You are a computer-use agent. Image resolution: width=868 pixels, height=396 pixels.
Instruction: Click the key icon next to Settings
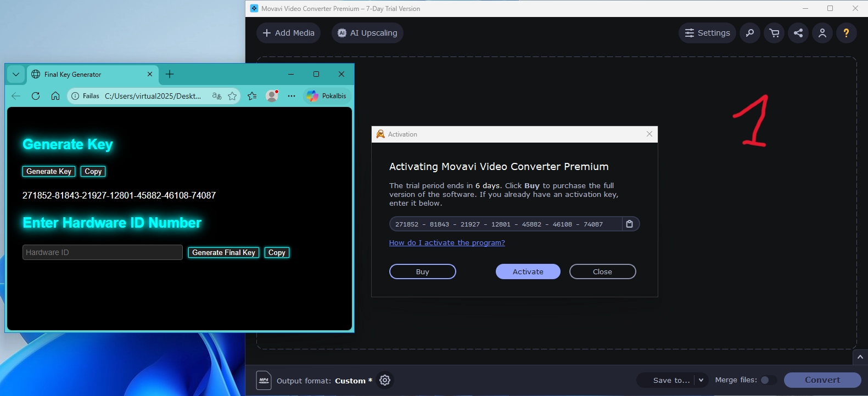click(750, 33)
